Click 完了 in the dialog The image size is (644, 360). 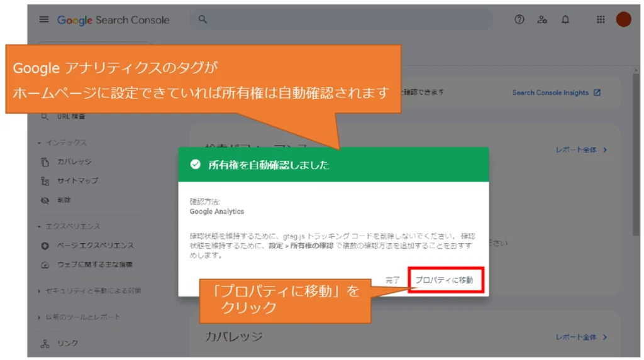(x=393, y=280)
